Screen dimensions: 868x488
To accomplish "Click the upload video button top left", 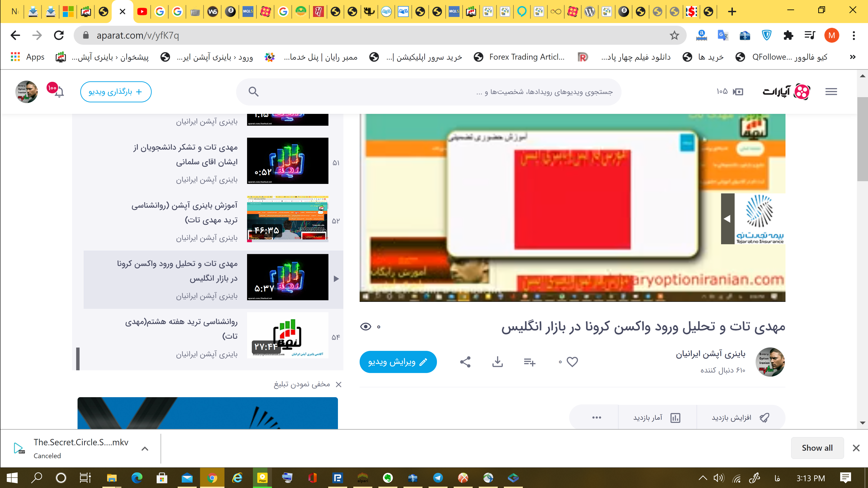I will [x=116, y=91].
